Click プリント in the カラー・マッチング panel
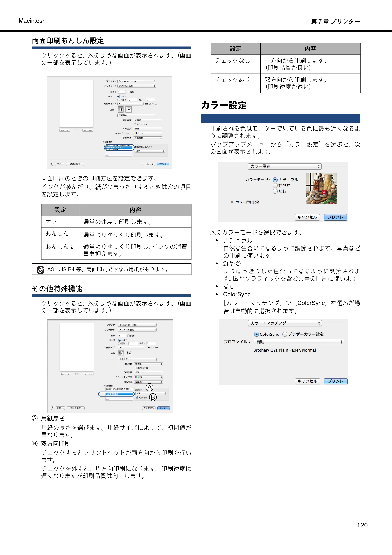This screenshot has height=555, width=392. (x=335, y=381)
